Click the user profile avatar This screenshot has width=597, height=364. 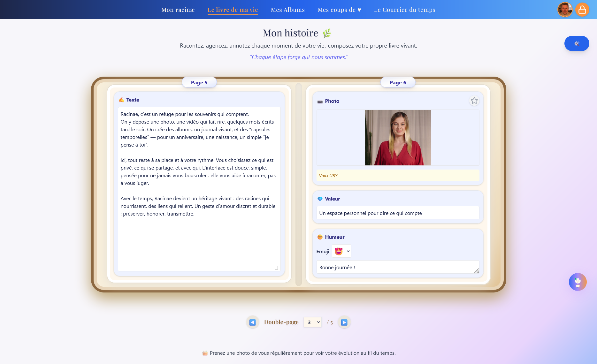point(565,10)
